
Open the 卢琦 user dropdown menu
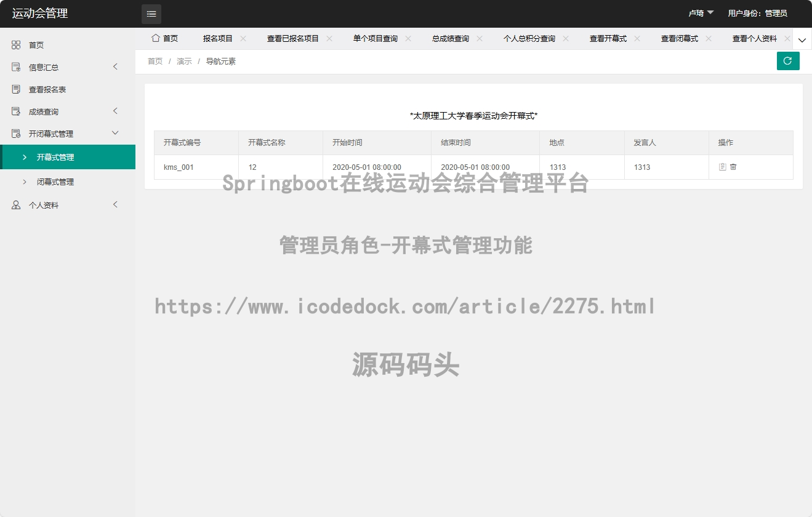pos(701,13)
